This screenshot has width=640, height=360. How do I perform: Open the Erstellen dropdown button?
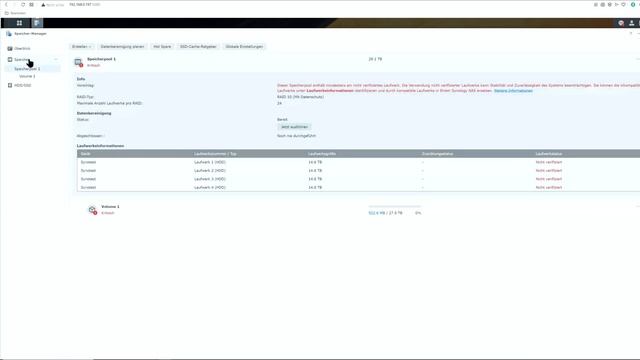click(81, 47)
